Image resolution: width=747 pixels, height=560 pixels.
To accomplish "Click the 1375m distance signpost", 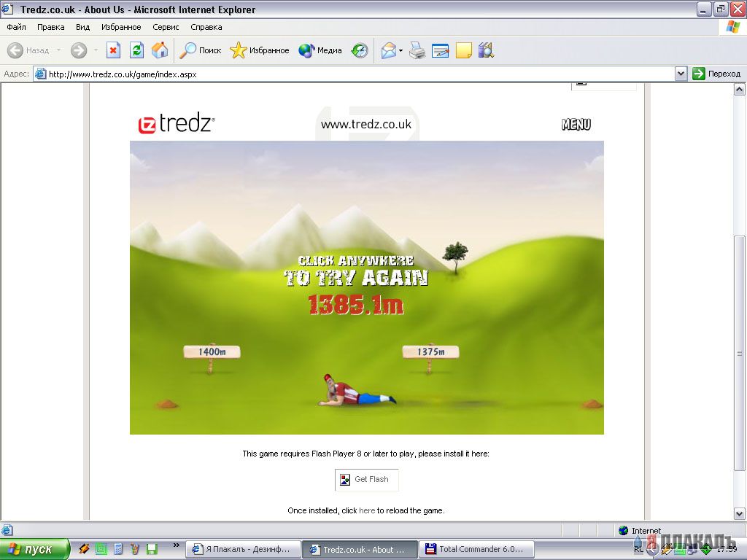I will pos(430,352).
